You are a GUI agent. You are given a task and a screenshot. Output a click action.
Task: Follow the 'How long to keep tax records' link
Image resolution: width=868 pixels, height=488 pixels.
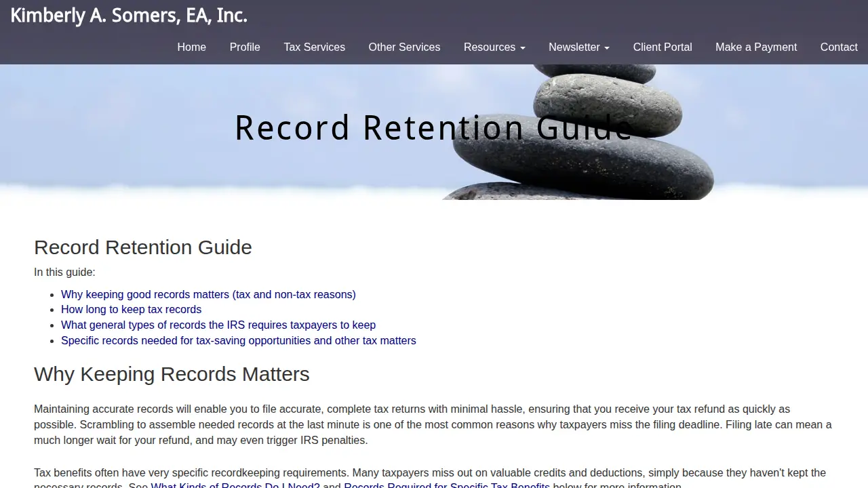click(x=131, y=310)
